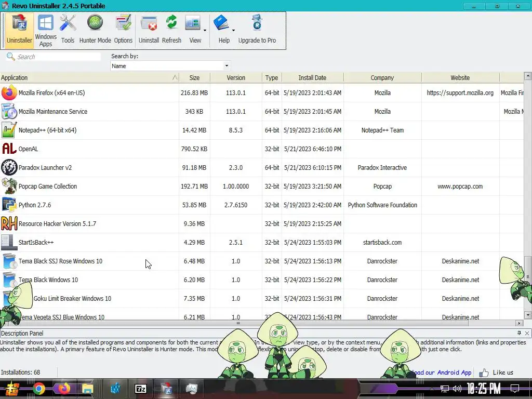
Task: Click the https://support.mozilla.org website cell
Action: pos(460,92)
